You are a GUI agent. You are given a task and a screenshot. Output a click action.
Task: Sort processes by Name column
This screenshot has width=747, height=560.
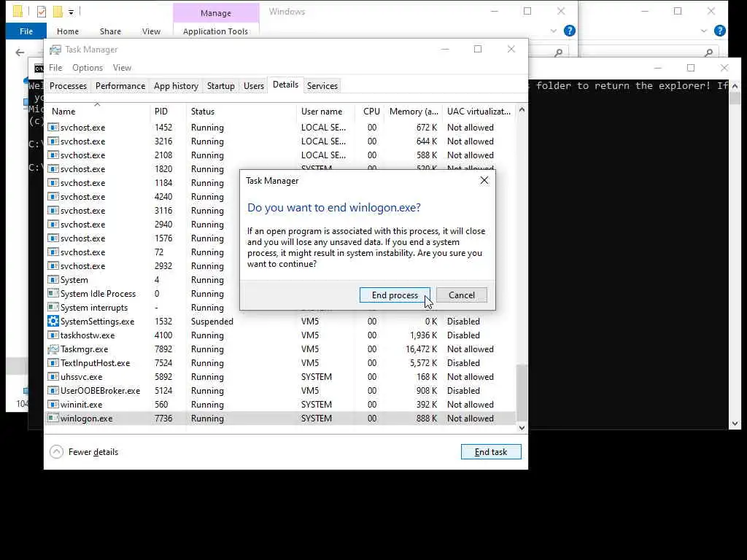98,112
